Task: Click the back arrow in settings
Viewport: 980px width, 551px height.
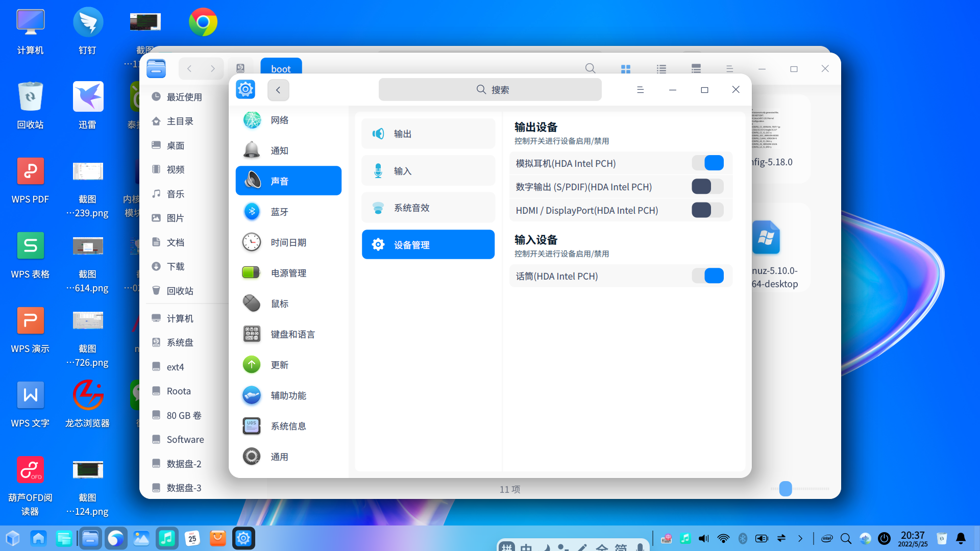Action: pyautogui.click(x=278, y=89)
